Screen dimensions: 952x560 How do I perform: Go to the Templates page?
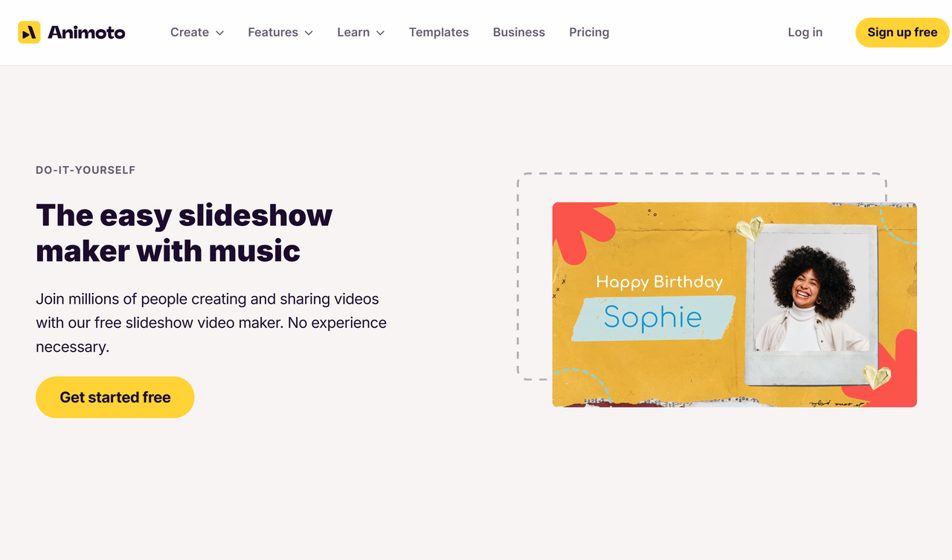[439, 32]
